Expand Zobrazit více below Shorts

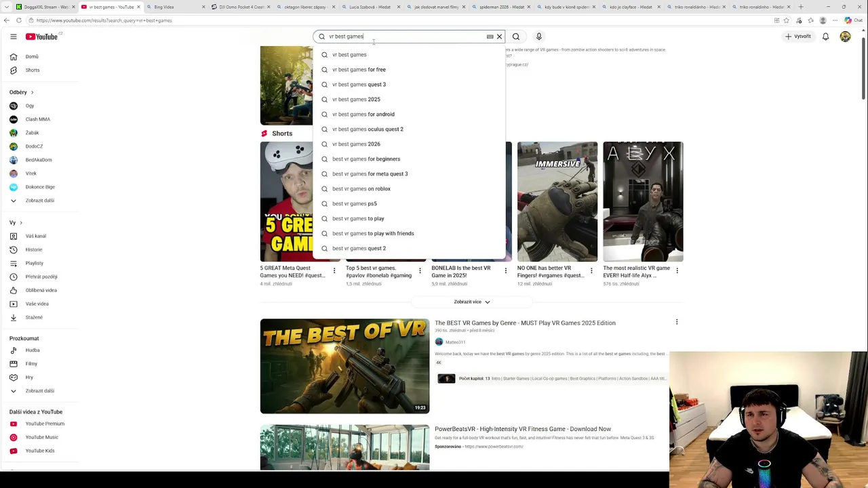(472, 302)
